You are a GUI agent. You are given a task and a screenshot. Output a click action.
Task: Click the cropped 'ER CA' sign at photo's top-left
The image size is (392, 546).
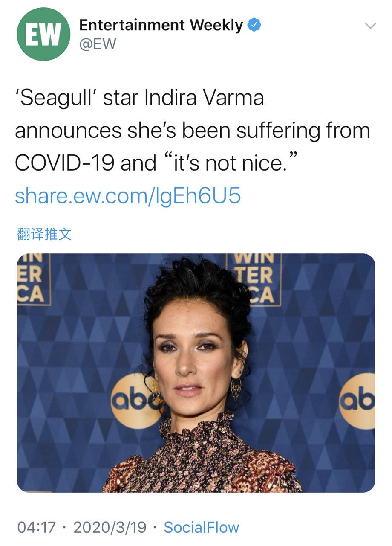(x=32, y=279)
